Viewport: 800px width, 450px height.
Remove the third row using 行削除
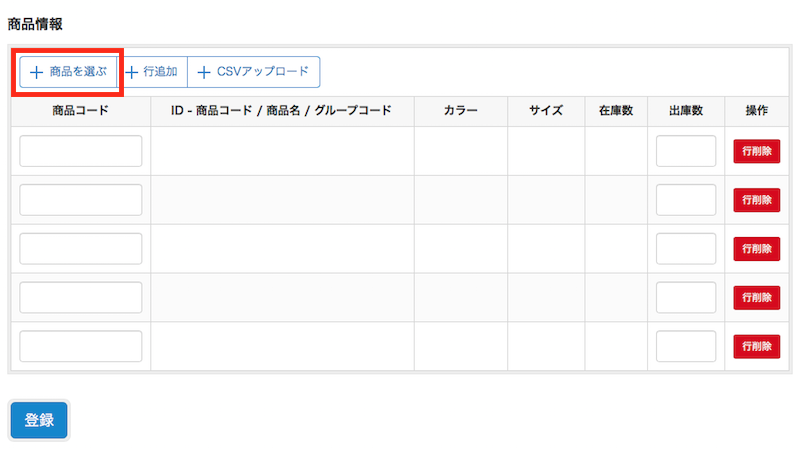coord(757,248)
